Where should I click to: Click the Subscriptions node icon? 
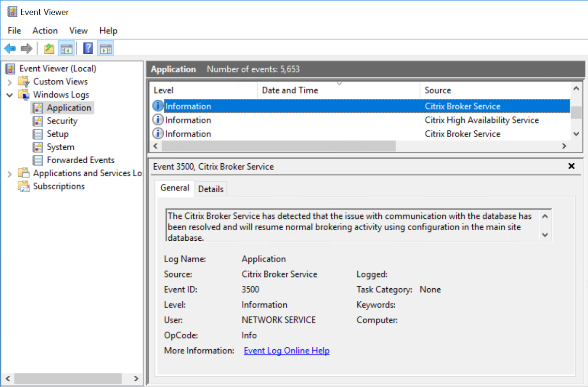(23, 186)
